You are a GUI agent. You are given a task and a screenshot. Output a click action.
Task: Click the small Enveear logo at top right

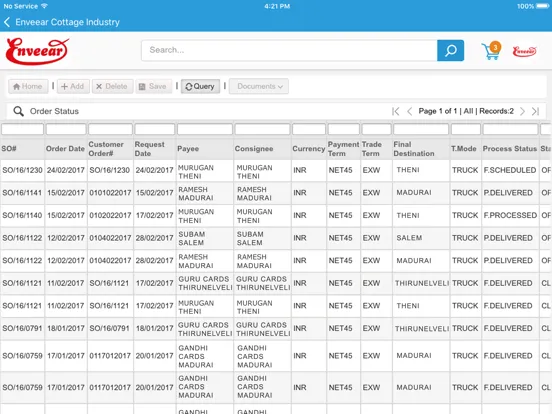coord(524,51)
